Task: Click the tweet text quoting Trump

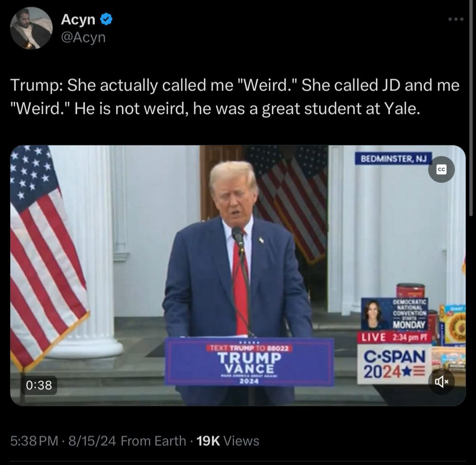Action: (x=235, y=97)
